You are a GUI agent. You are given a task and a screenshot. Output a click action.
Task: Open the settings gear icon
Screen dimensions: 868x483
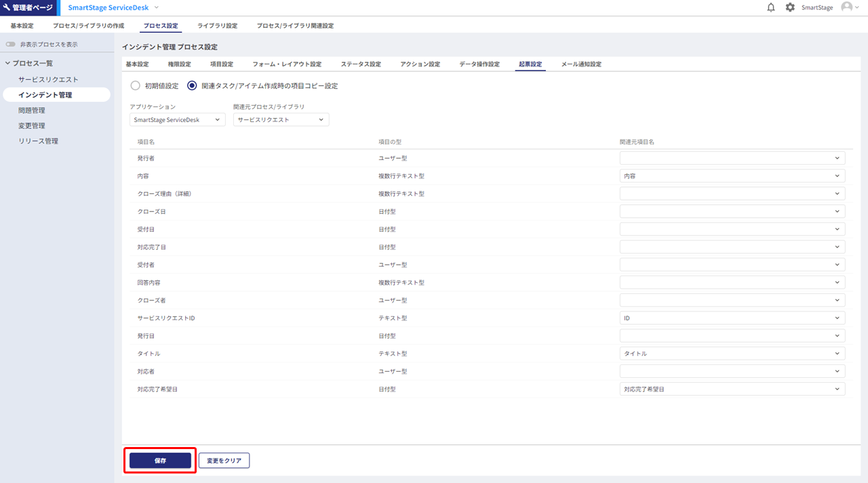pos(790,7)
